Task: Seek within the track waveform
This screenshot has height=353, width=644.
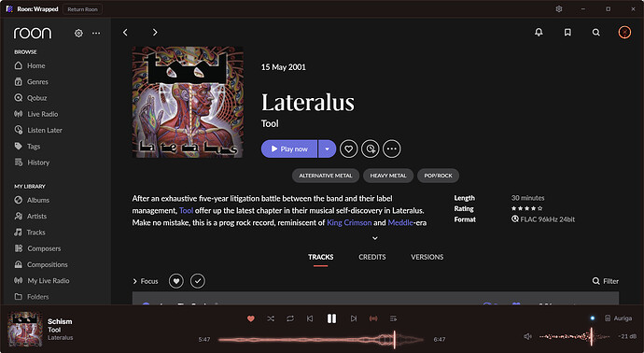Action: [x=321, y=339]
